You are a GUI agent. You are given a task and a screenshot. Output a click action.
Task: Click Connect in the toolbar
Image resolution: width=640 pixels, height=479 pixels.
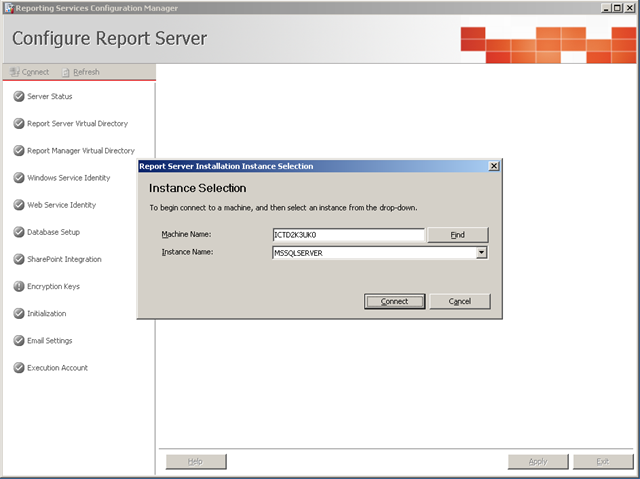coord(29,72)
